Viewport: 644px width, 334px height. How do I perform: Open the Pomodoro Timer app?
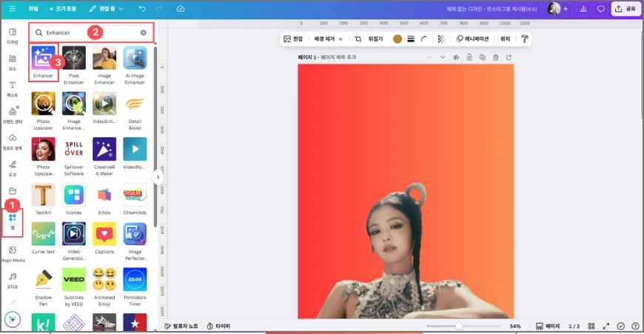tap(135, 287)
